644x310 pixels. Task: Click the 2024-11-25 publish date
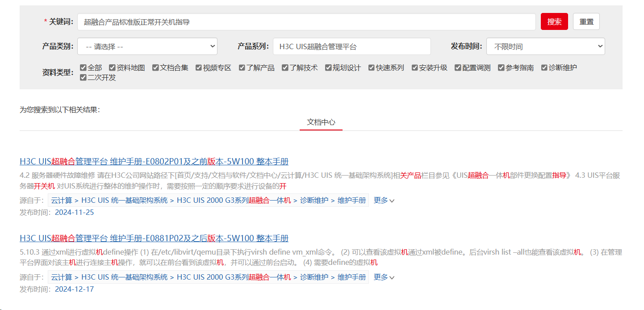tap(74, 212)
